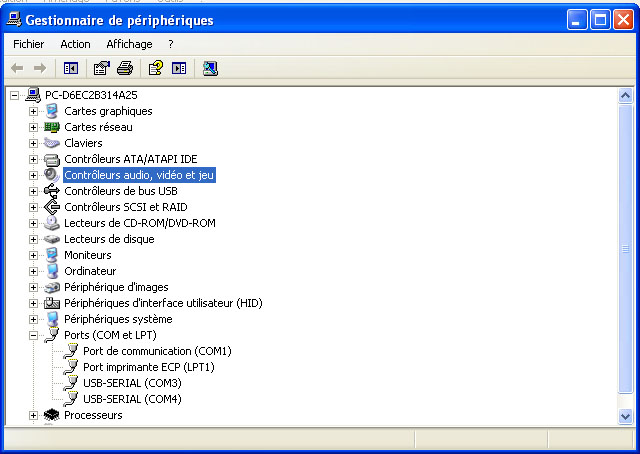Open the Affichage menu
Image resolution: width=640 pixels, height=454 pixels.
129,44
